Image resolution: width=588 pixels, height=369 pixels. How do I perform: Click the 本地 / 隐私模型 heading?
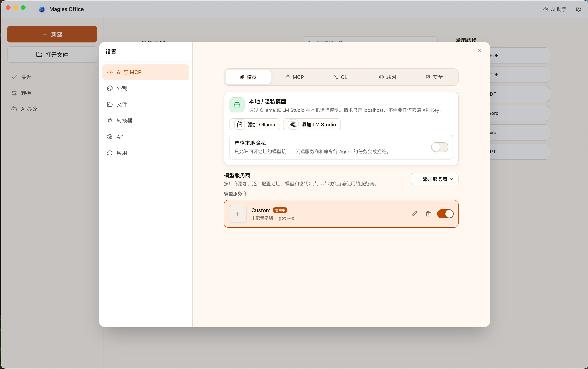267,101
